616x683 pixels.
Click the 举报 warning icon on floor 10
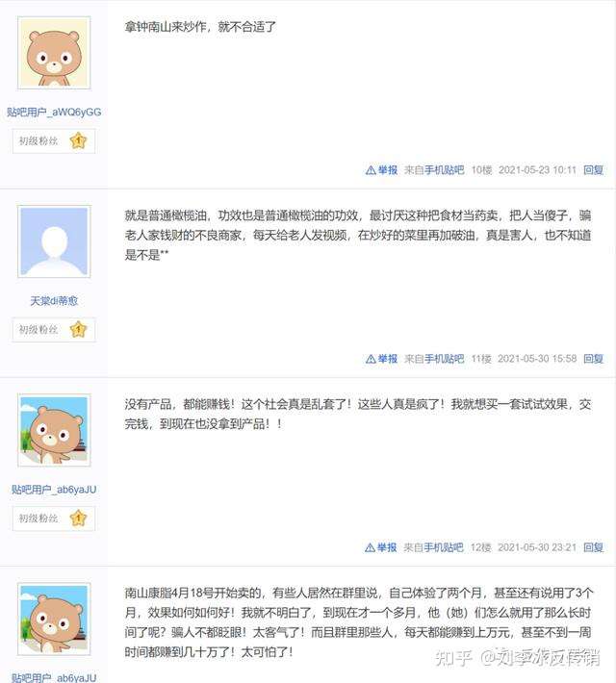click(x=371, y=170)
